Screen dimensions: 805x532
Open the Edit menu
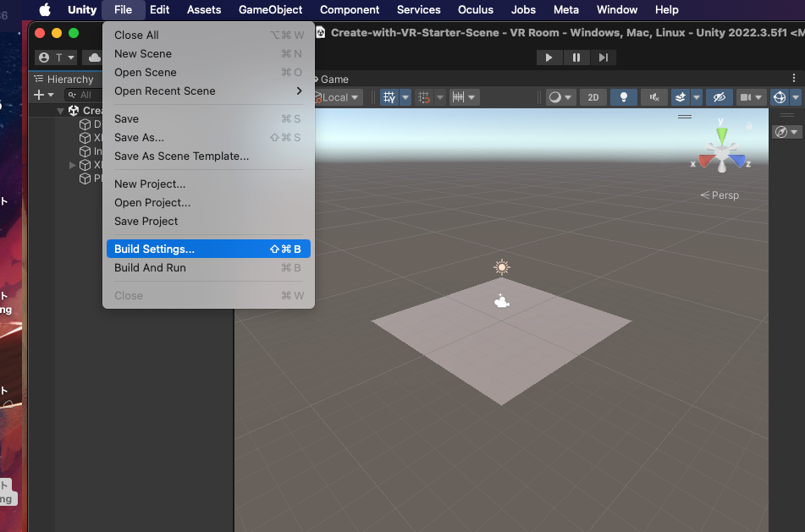pyautogui.click(x=160, y=10)
